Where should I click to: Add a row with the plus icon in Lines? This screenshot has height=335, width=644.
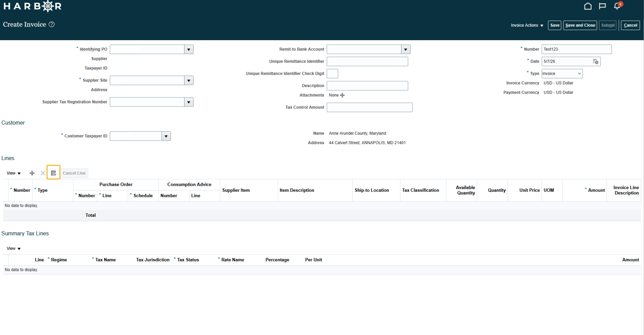[32, 173]
